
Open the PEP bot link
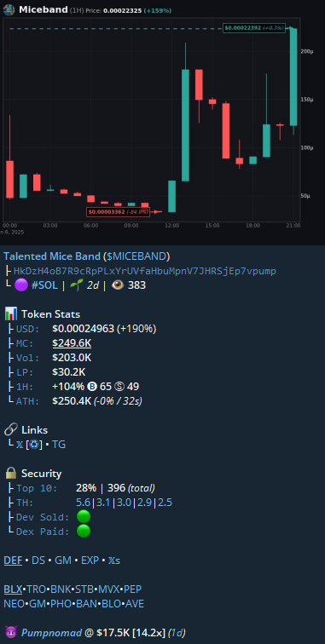(x=132, y=589)
